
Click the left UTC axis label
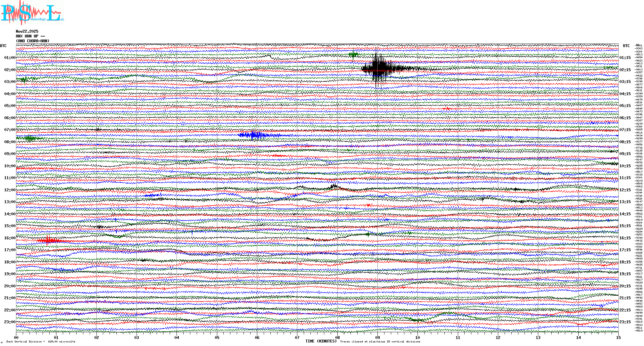3,46
